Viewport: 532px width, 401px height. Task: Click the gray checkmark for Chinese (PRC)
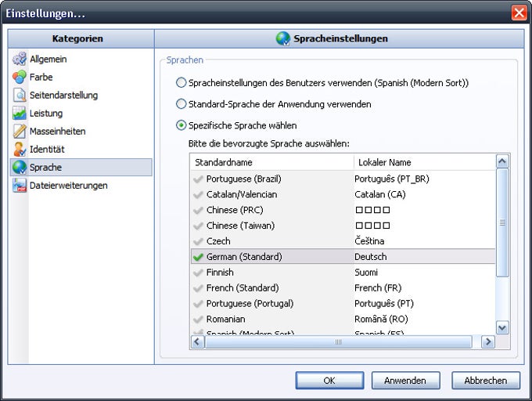pyautogui.click(x=198, y=210)
